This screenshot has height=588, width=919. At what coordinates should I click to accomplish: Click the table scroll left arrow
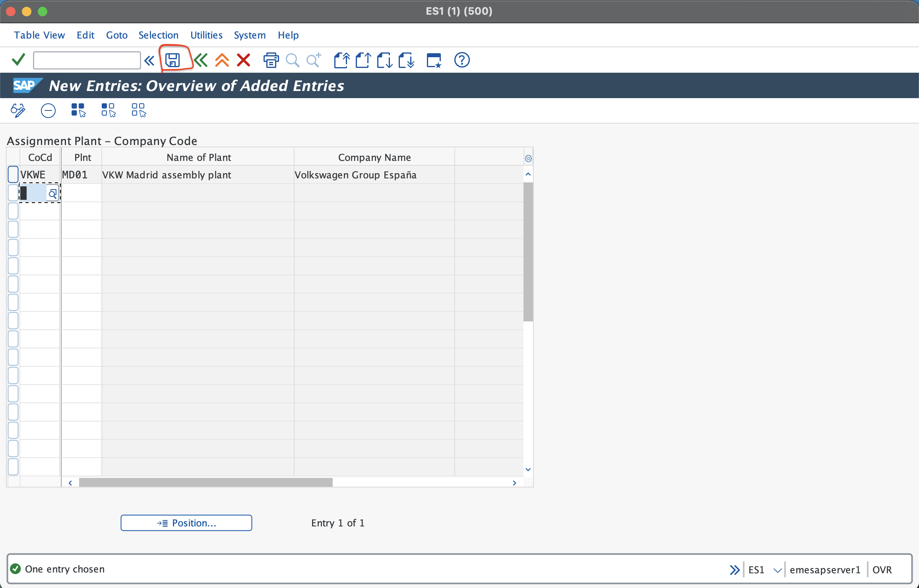click(x=70, y=483)
